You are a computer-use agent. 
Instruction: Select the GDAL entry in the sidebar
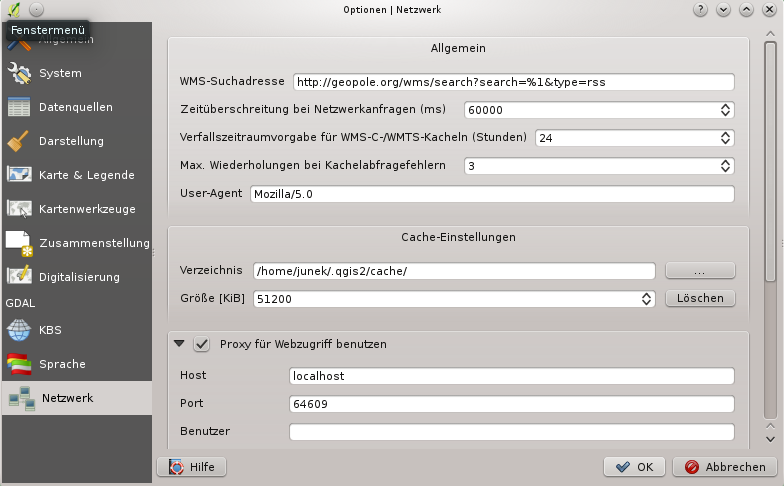pyautogui.click(x=20, y=303)
